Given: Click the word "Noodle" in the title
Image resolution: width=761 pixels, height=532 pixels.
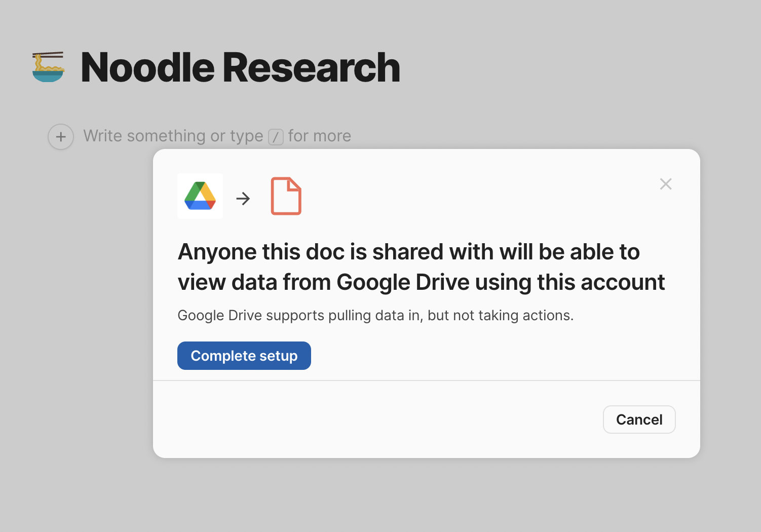Looking at the screenshot, I should (x=148, y=67).
